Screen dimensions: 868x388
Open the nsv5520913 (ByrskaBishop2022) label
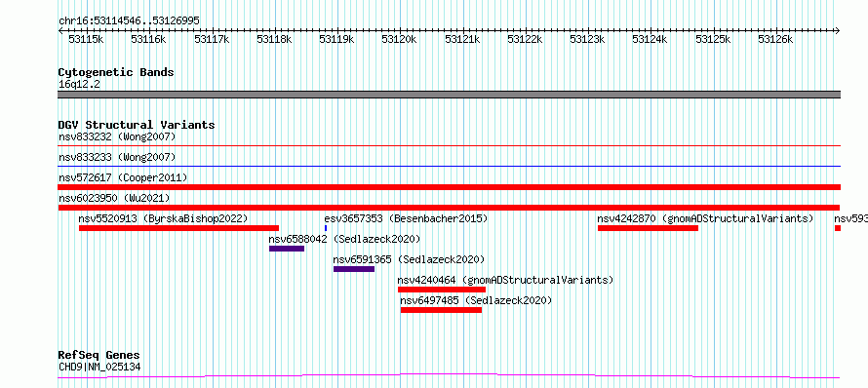163,218
